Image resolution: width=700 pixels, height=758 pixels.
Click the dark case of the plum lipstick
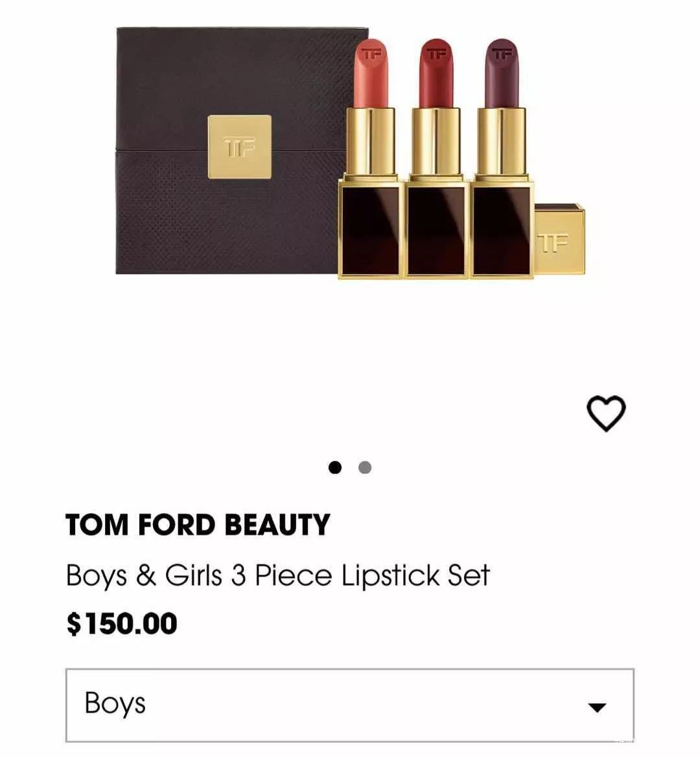[502, 230]
